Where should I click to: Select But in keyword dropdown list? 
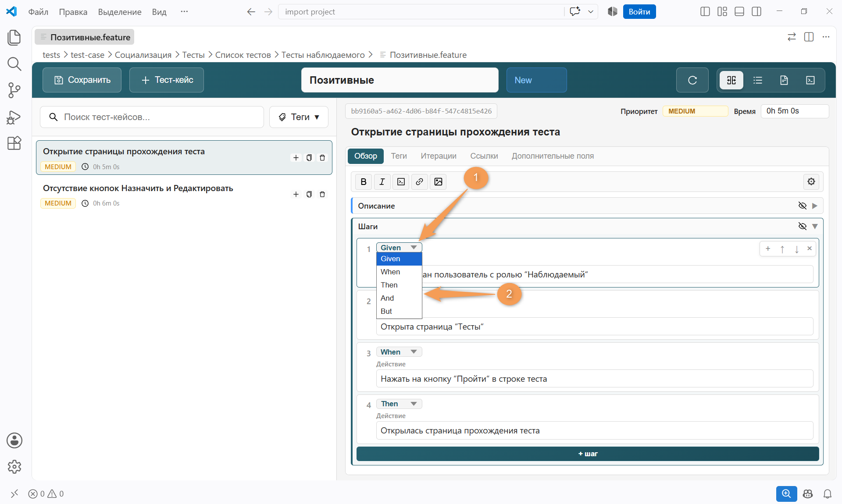coord(399,311)
